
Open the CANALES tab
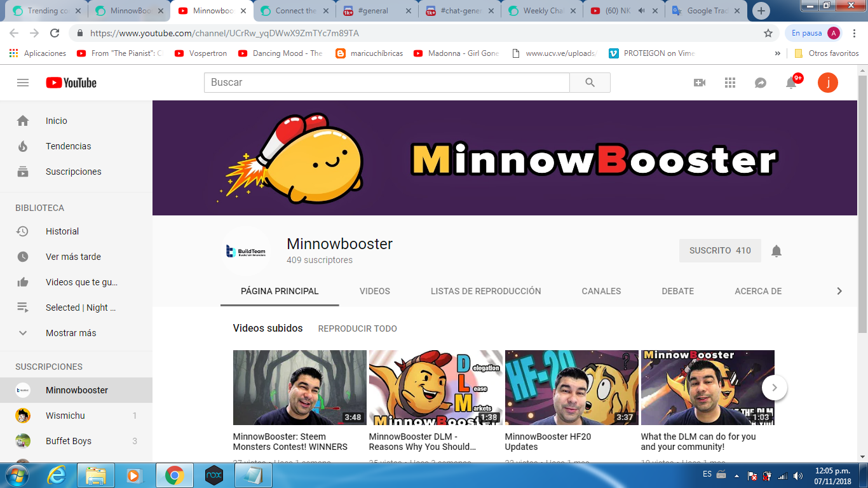click(601, 291)
